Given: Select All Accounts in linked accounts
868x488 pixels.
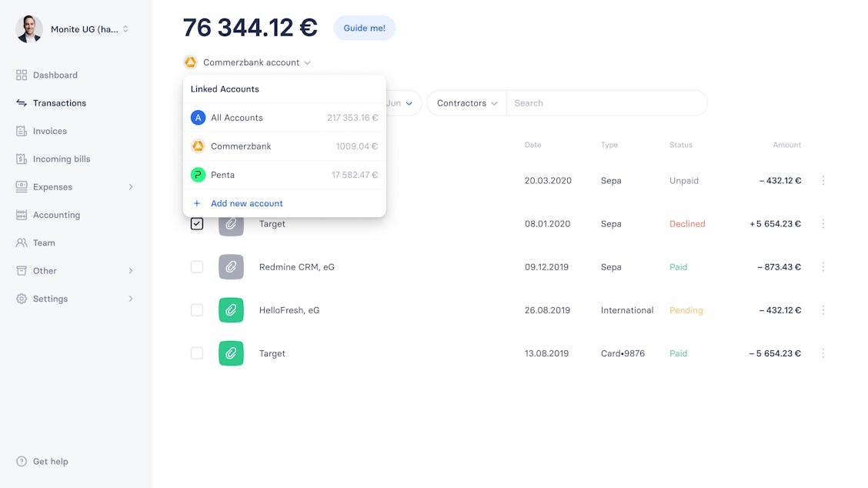Looking at the screenshot, I should coord(285,118).
